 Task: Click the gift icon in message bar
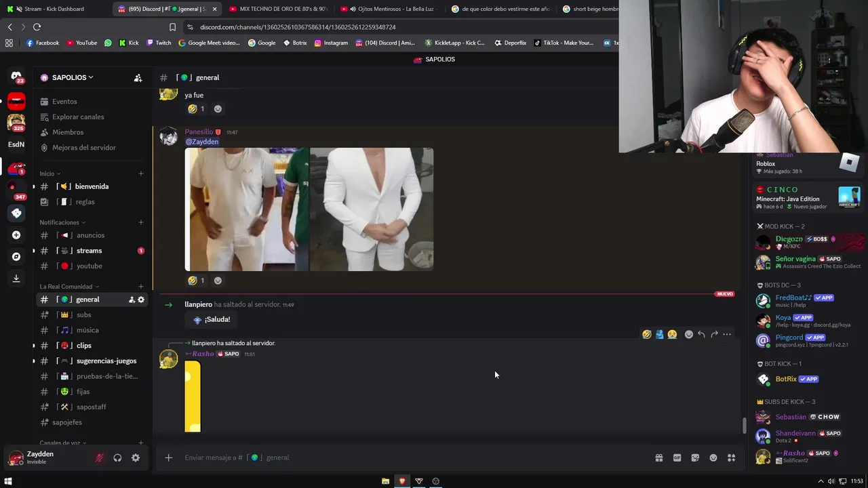pos(658,458)
